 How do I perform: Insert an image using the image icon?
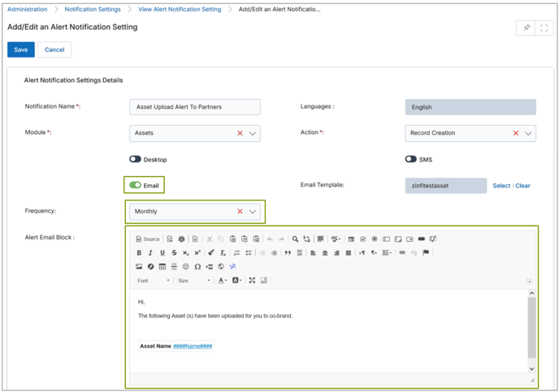coord(139,267)
